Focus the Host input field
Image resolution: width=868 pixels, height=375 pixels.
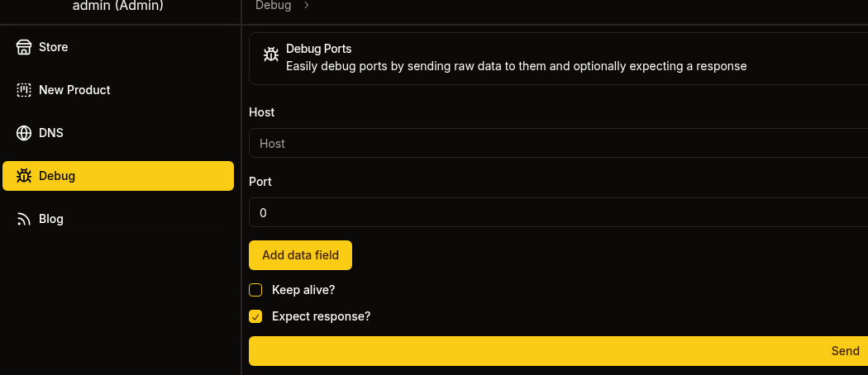tap(558, 144)
